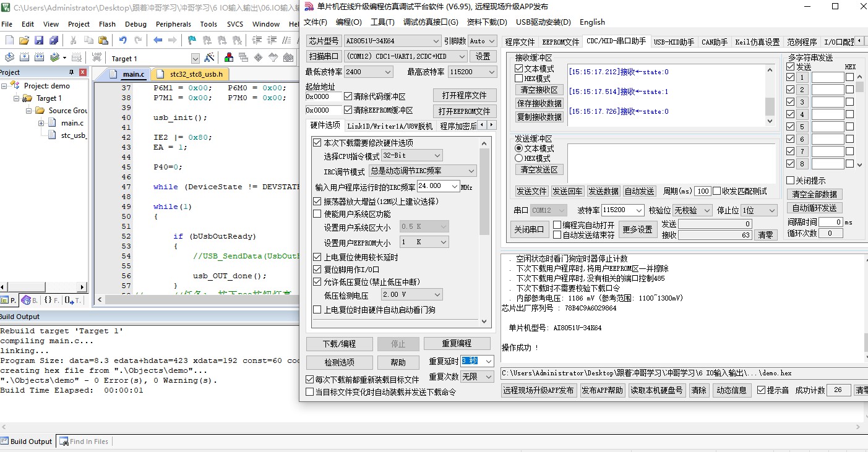Click 打开程序文件 button
The width and height of the screenshot is (868, 452).
[x=465, y=95]
